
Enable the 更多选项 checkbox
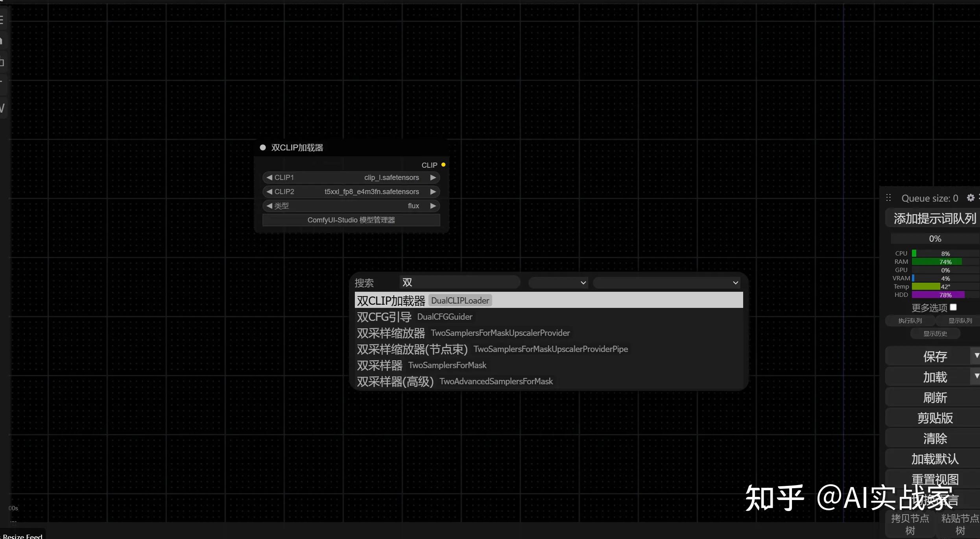point(954,307)
